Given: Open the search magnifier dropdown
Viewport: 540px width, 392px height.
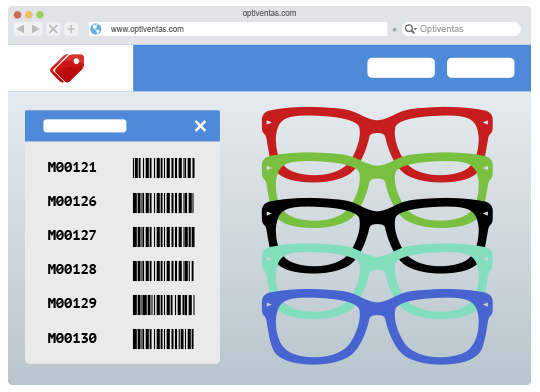Looking at the screenshot, I should pos(411,29).
